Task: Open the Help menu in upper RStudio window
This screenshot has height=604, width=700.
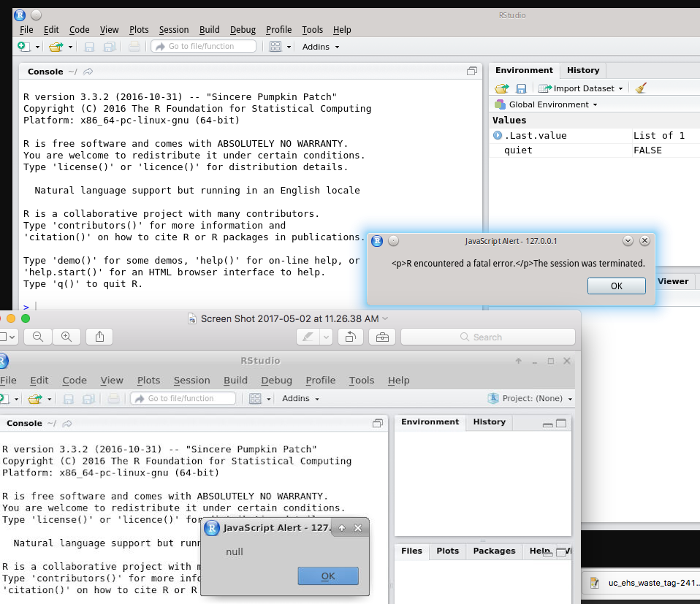Action: (x=342, y=29)
